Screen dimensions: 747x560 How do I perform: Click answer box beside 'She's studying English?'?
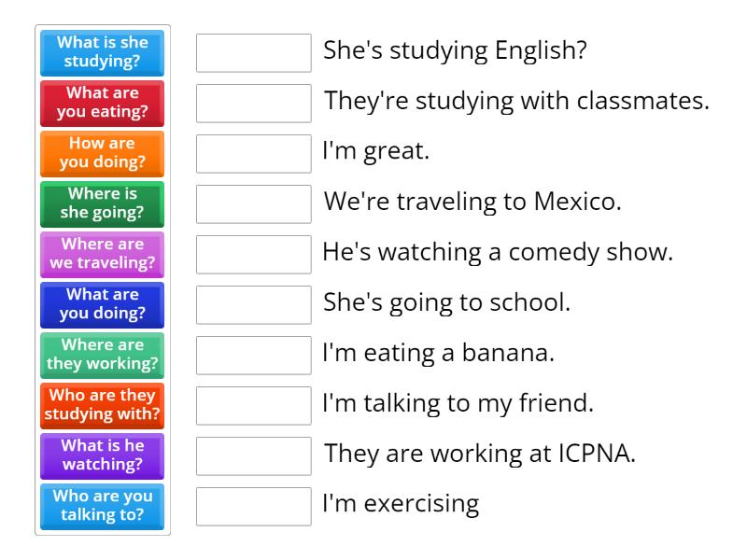click(x=254, y=53)
